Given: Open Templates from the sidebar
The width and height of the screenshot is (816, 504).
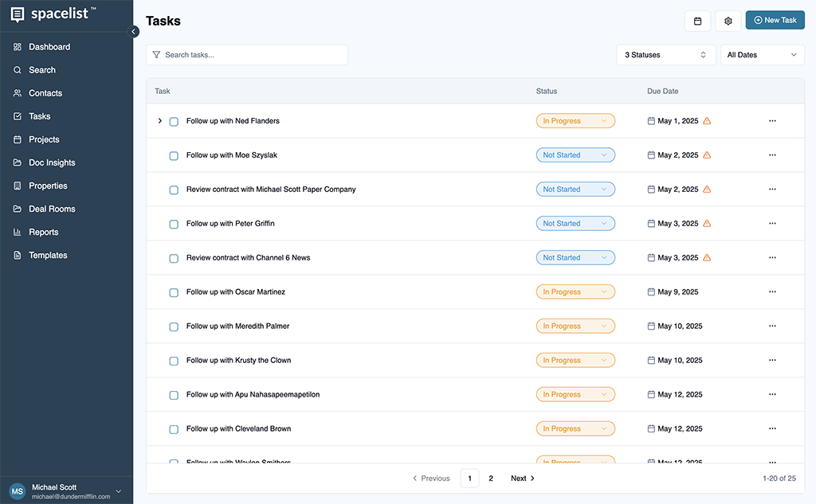Looking at the screenshot, I should point(46,254).
